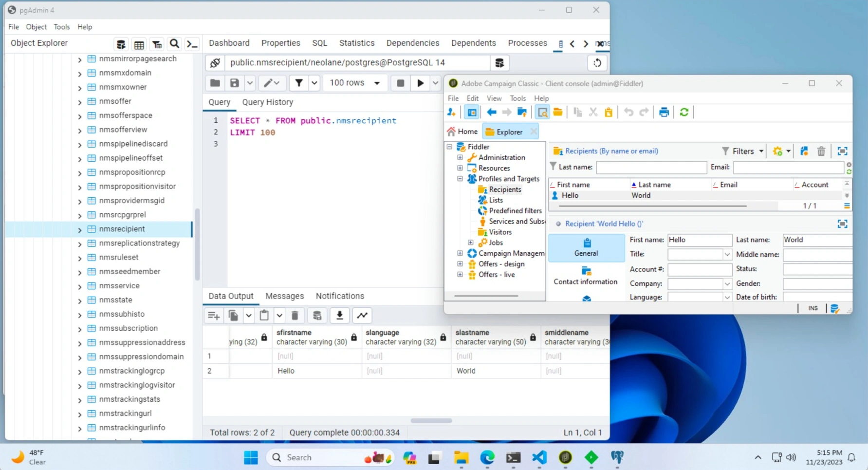Click the green Refresh icon in Adobe Campaign toolbar
This screenshot has width=868, height=470.
[x=684, y=113]
